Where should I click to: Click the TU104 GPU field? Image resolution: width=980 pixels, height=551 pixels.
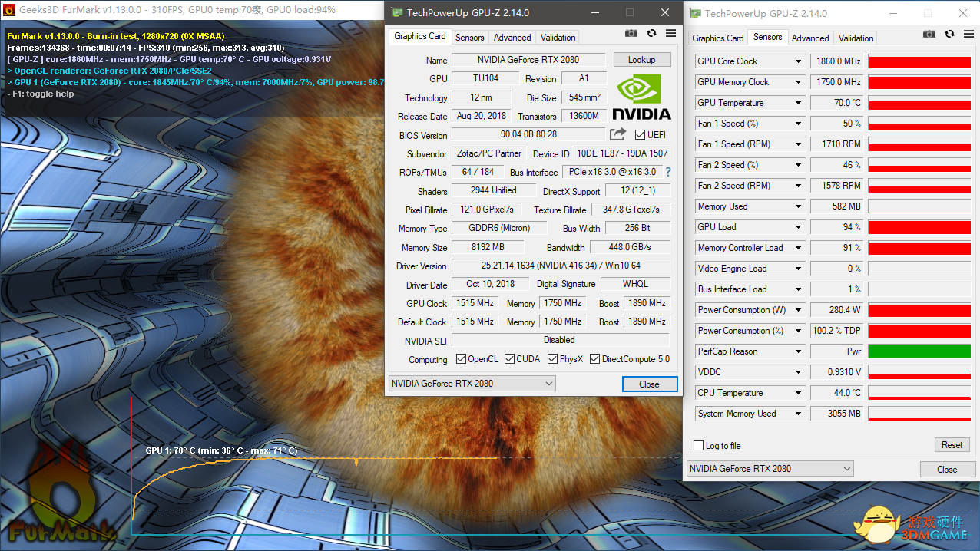(x=485, y=78)
